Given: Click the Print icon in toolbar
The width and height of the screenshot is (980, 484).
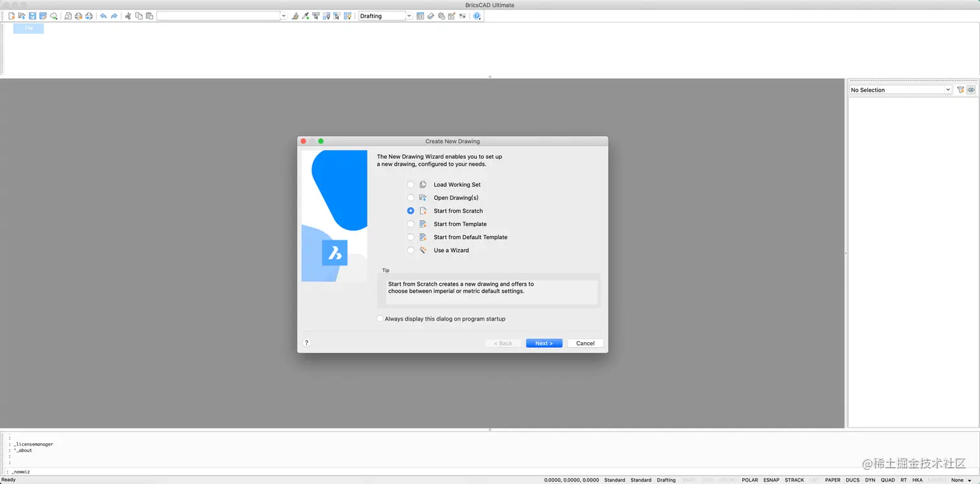Looking at the screenshot, I should point(78,16).
